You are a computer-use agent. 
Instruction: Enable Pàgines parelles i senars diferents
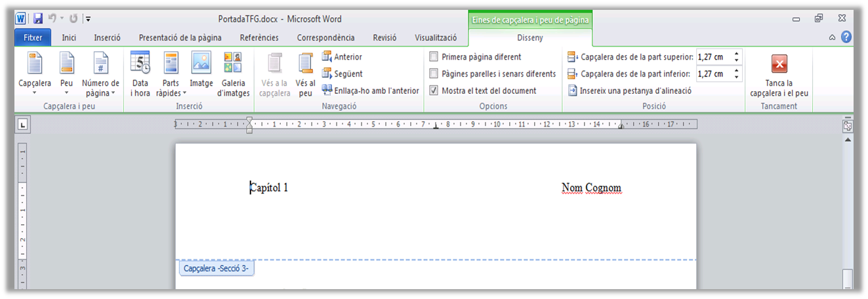[434, 74]
